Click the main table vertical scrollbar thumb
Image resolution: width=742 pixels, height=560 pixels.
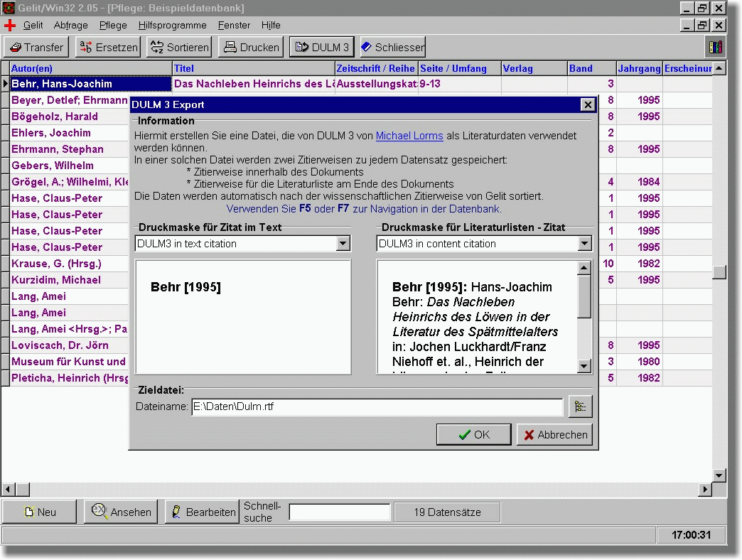(x=719, y=272)
